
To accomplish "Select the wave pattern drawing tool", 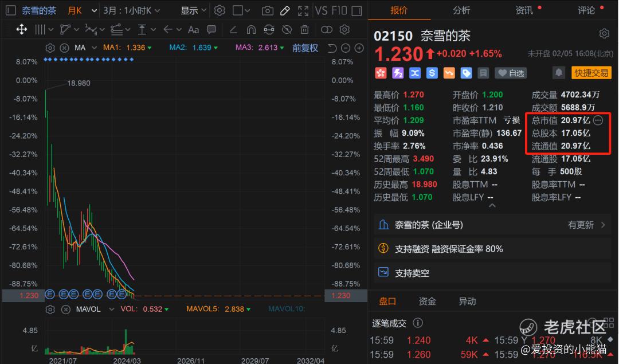I will (91, 29).
